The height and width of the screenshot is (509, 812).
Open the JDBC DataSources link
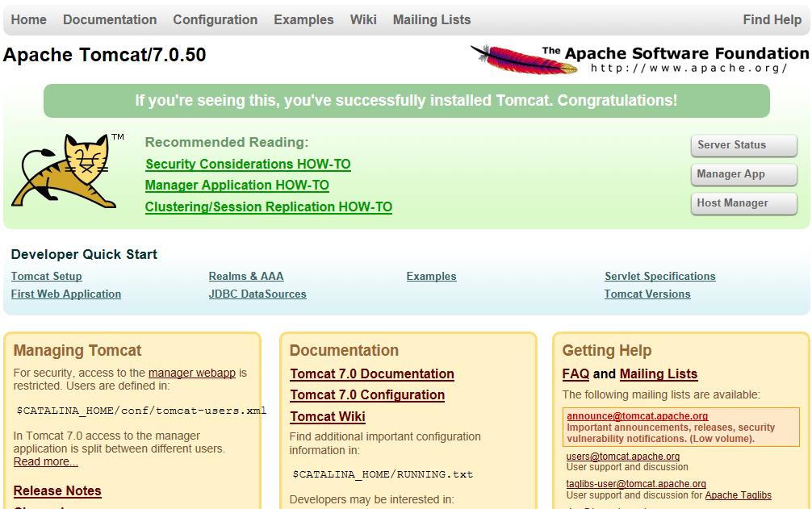[257, 294]
